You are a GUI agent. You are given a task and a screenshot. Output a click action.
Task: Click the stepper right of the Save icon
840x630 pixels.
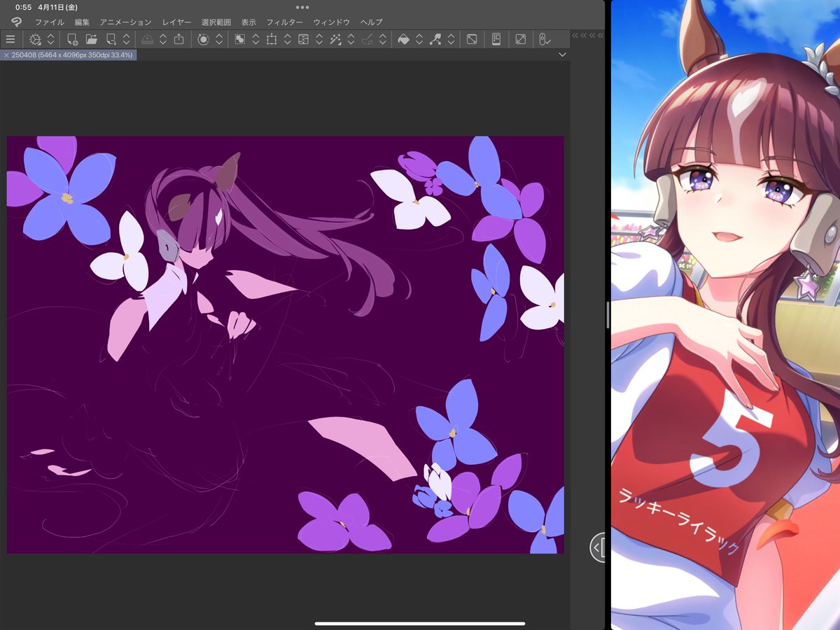tap(126, 39)
